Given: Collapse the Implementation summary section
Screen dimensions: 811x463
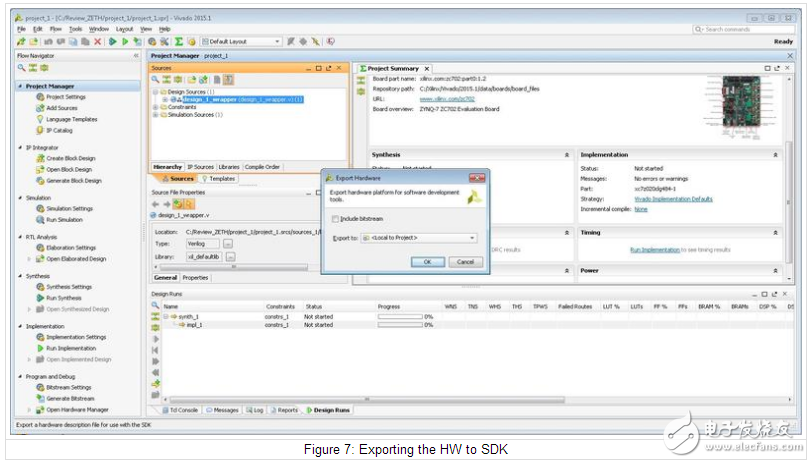Looking at the screenshot, I should pos(775,155).
